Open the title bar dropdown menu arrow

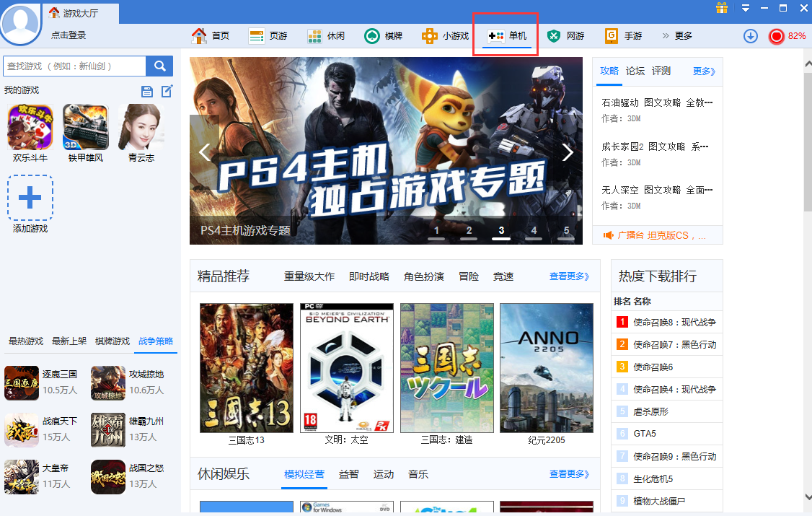746,8
